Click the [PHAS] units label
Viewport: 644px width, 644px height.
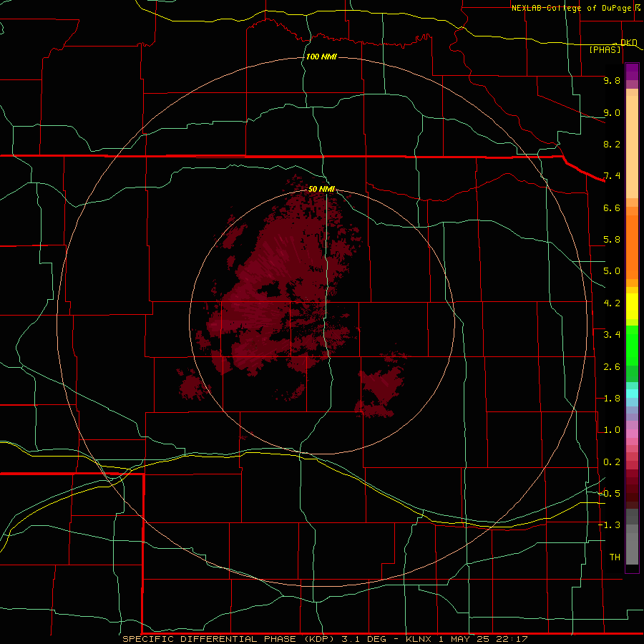tap(605, 50)
